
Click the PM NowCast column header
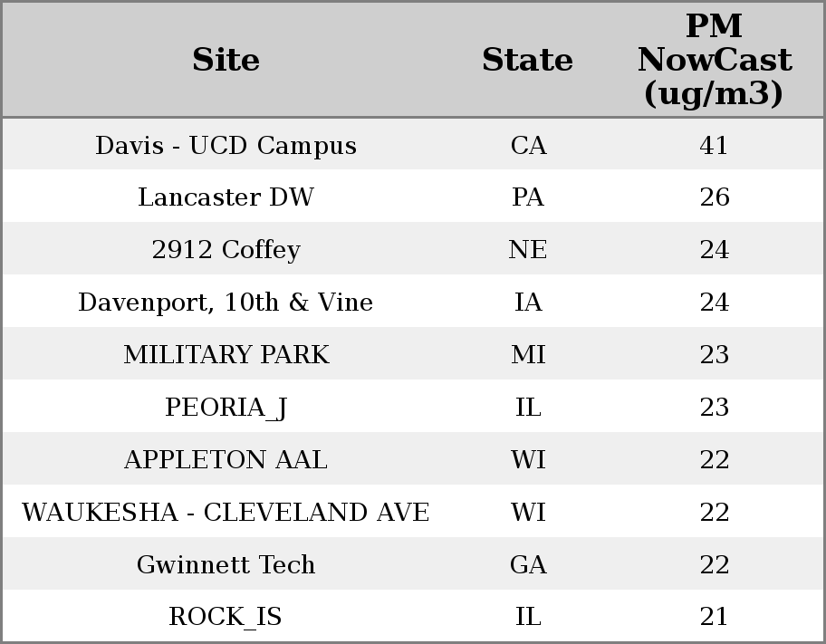click(x=714, y=60)
